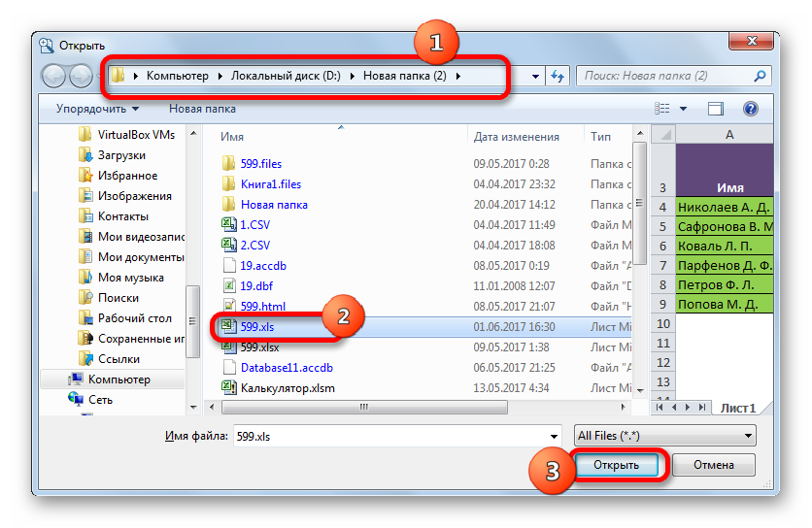This screenshot has width=812, height=528.
Task: Click the file list horizontal scrollbar
Action: tap(364, 408)
